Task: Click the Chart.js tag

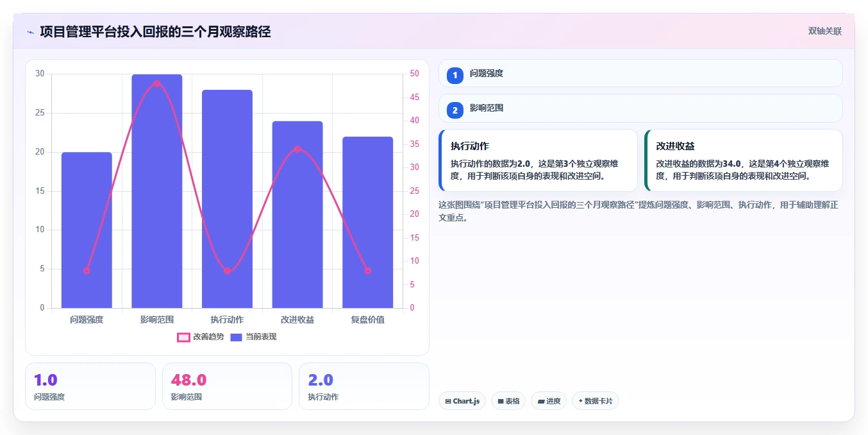Action: (463, 401)
